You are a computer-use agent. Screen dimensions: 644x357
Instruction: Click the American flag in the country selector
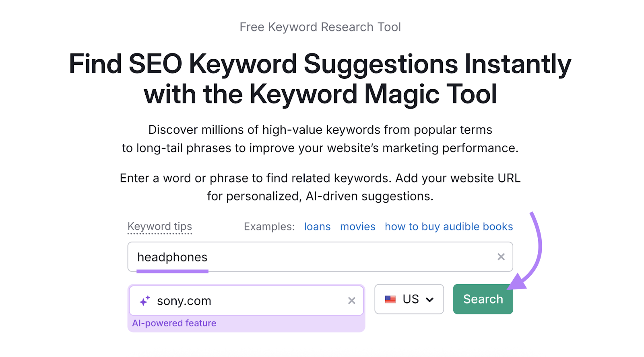tap(391, 299)
